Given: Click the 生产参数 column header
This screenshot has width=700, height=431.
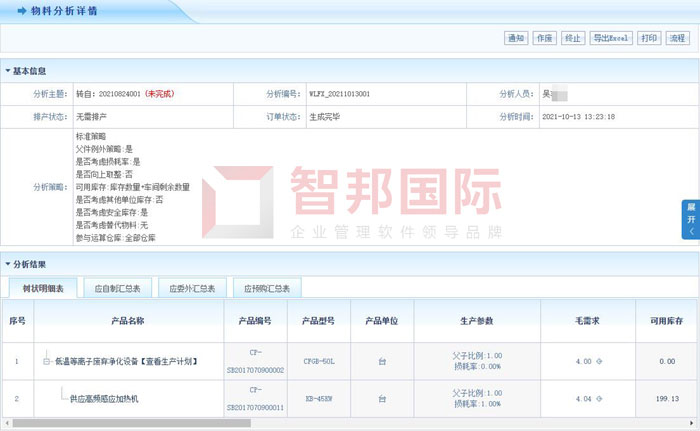Looking at the screenshot, I should tap(477, 321).
